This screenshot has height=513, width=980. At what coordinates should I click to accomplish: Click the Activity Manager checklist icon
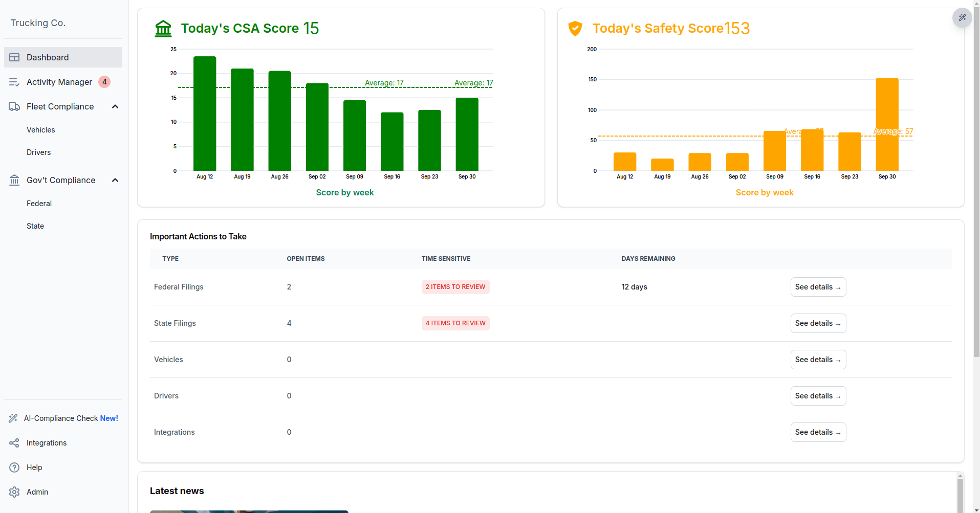pos(14,82)
